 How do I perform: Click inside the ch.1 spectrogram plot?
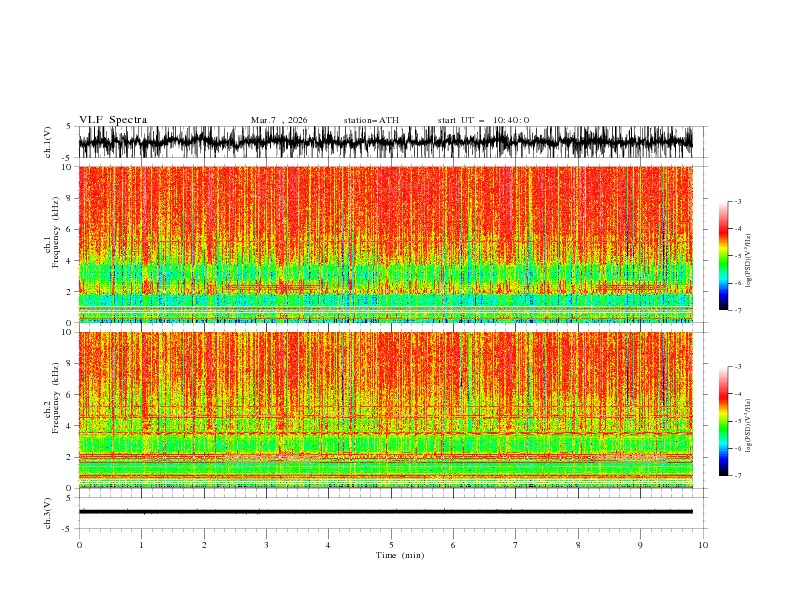coord(385,244)
